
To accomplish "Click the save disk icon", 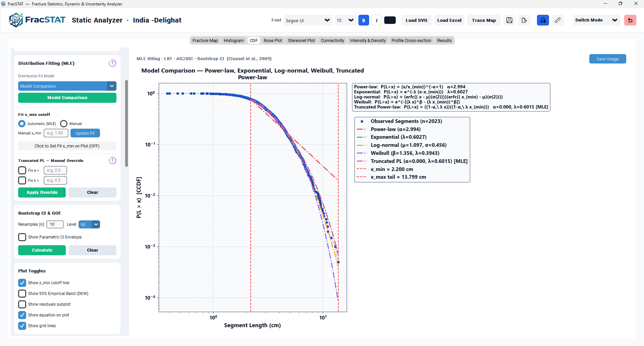I will 509,20.
